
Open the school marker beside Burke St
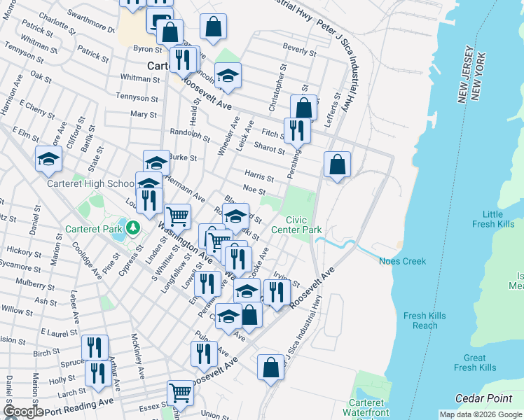click(x=156, y=162)
